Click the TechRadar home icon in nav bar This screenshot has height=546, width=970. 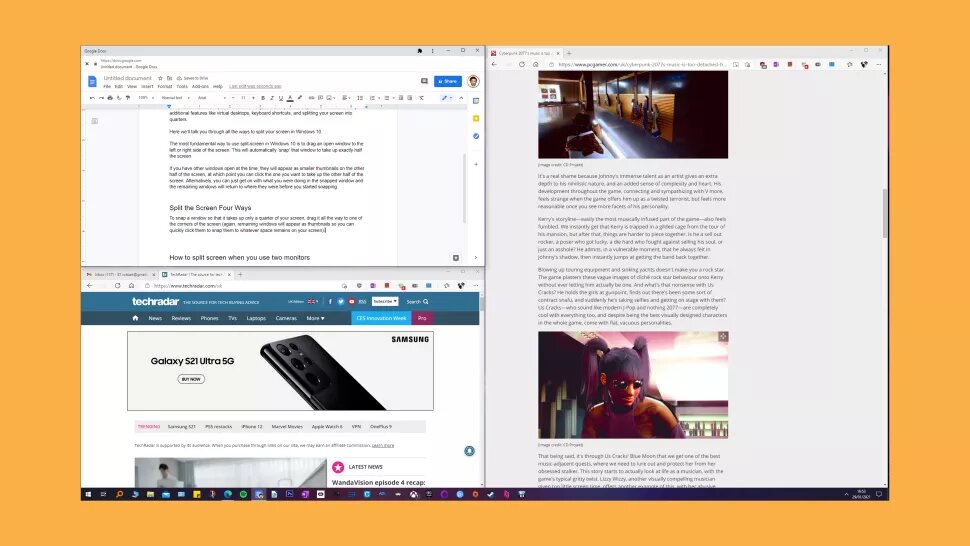[x=136, y=318]
